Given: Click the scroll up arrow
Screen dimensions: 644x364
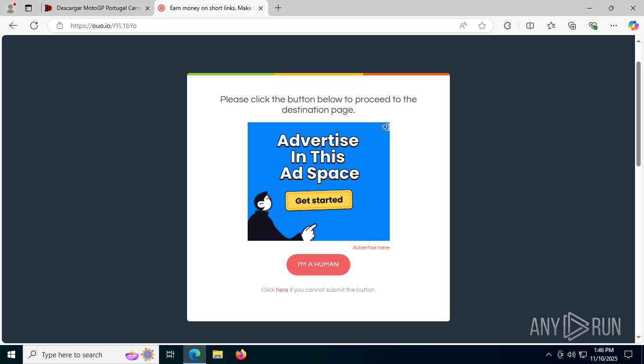Looking at the screenshot, I should point(638,41).
